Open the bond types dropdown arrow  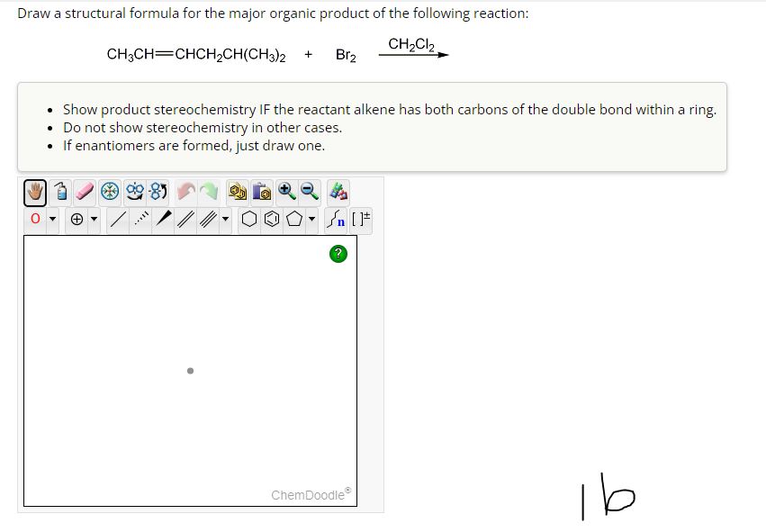pos(225,219)
